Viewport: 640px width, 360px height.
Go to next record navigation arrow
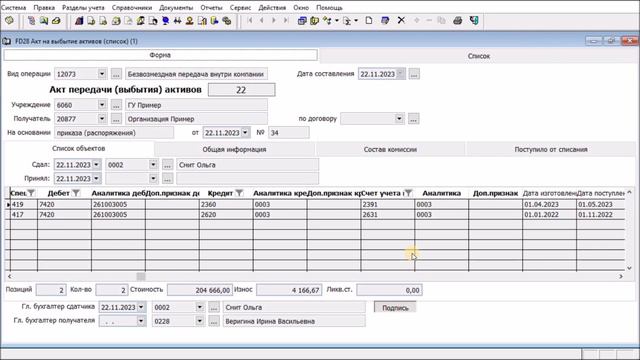coord(274,20)
